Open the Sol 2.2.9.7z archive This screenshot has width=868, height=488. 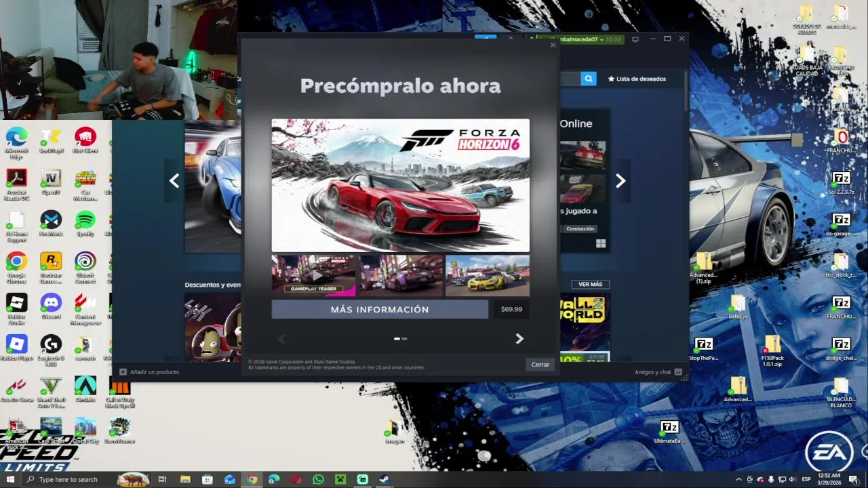841,183
